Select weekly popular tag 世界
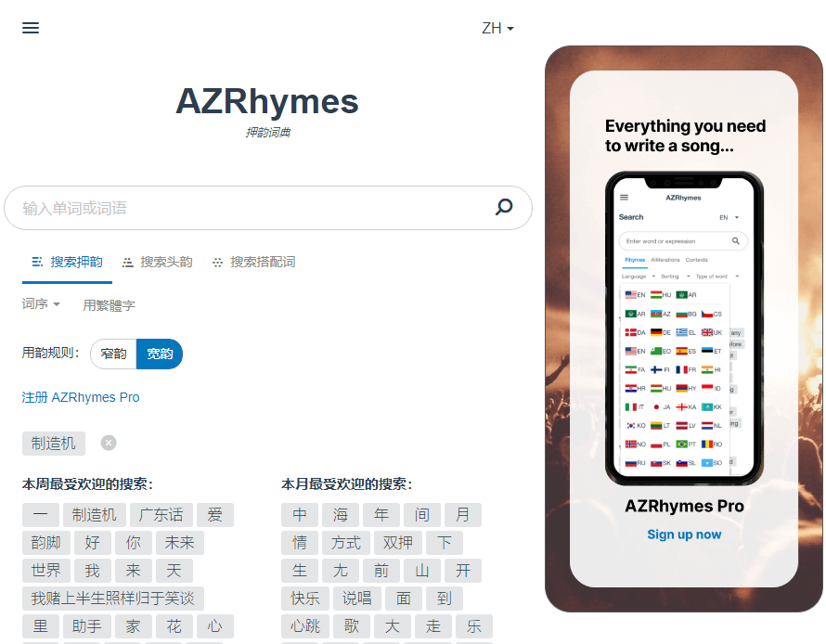This screenshot has width=826, height=644. click(45, 571)
